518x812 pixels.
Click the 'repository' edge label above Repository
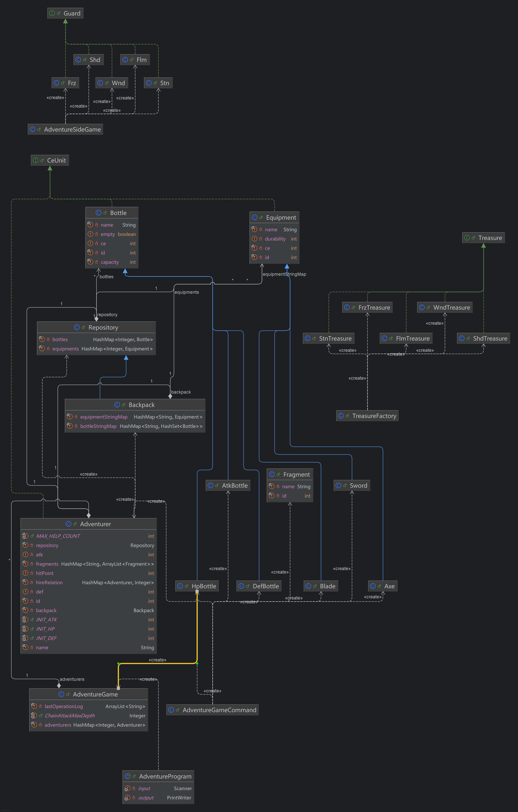[107, 315]
